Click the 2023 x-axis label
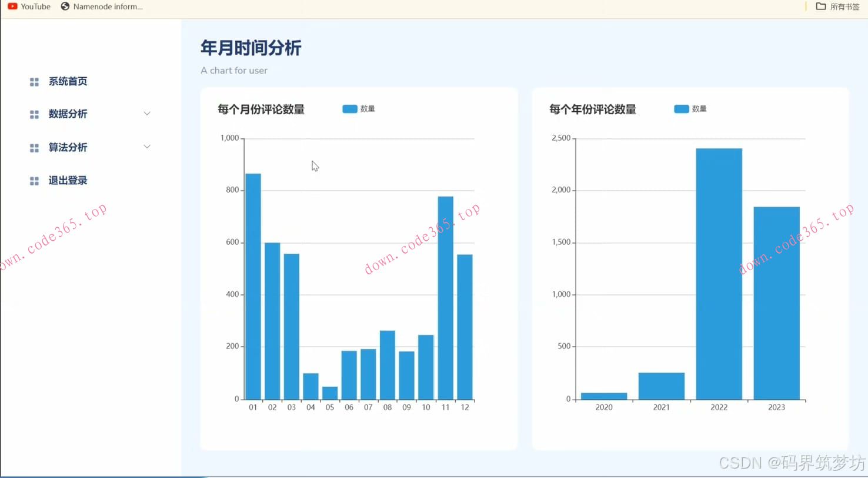Viewport: 868px width, 478px height. pyautogui.click(x=777, y=407)
